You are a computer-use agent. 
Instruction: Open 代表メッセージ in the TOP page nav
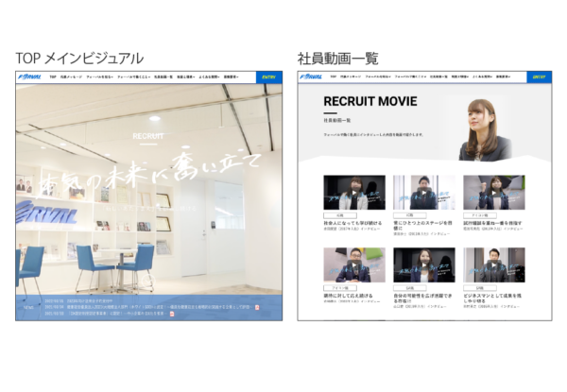coord(71,77)
